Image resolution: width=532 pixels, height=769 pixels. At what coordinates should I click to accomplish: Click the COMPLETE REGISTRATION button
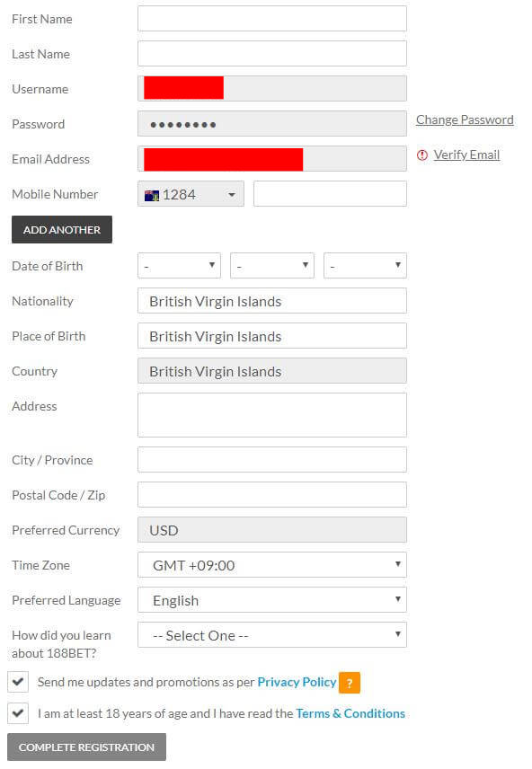[86, 747]
